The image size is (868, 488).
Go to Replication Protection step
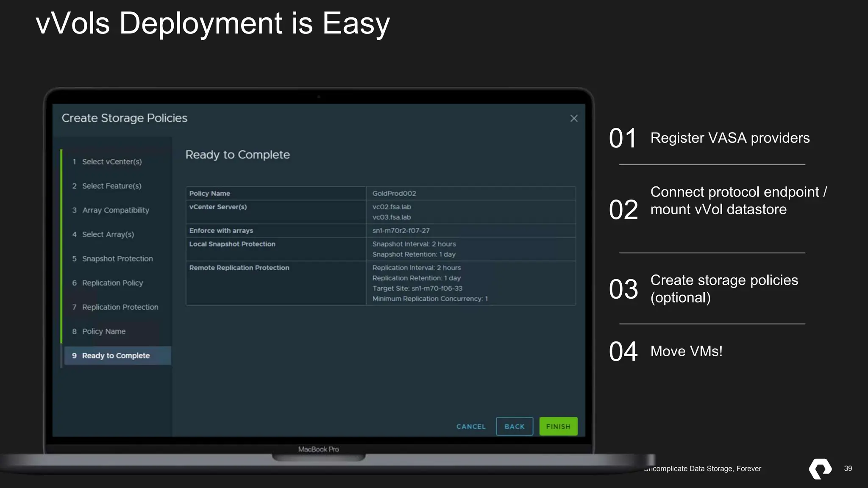point(120,307)
